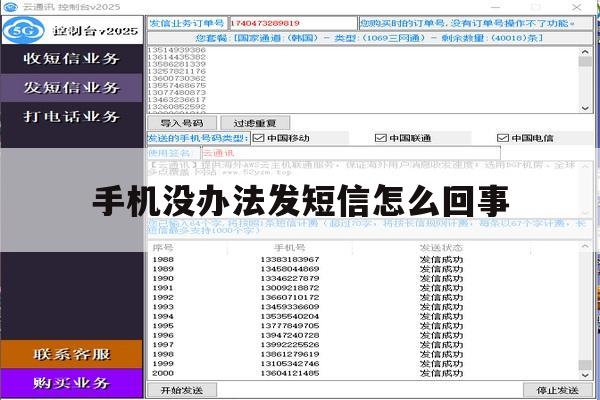Click 开始发送 button
Screen dimensions: 600x400
tap(182, 390)
